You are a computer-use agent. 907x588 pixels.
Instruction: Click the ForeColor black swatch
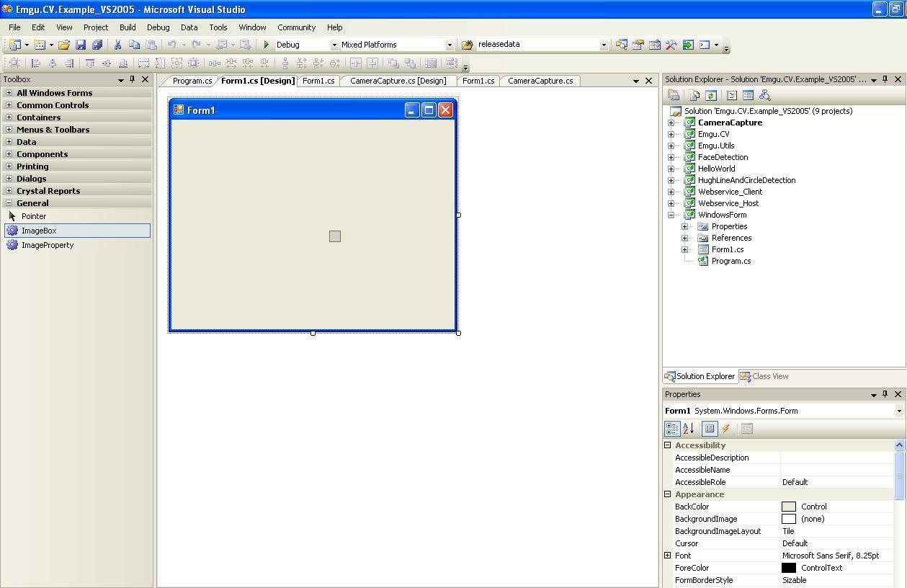pos(789,568)
